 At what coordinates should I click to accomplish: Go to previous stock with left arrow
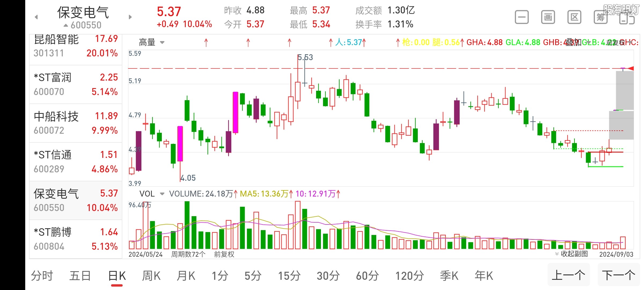[36, 17]
